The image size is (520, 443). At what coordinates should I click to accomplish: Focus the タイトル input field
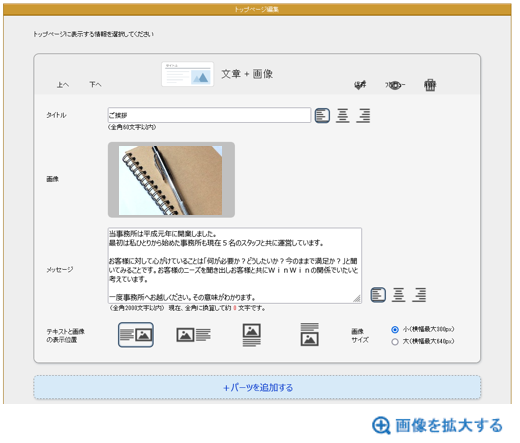(x=209, y=115)
